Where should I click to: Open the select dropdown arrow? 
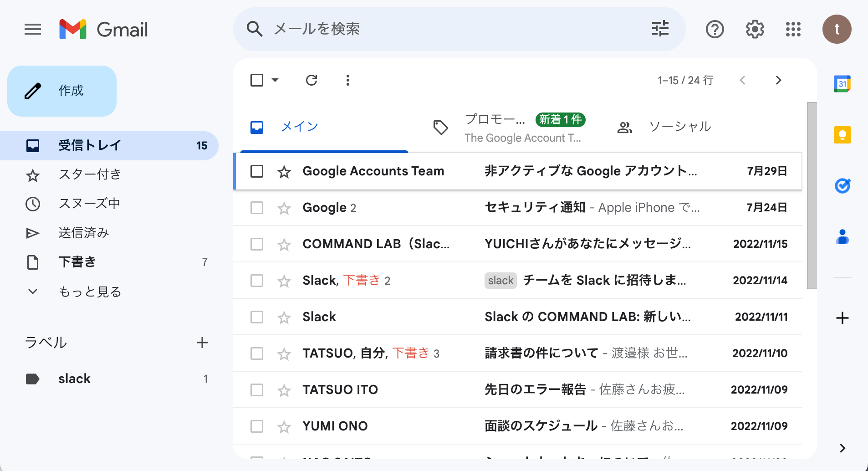[275, 80]
